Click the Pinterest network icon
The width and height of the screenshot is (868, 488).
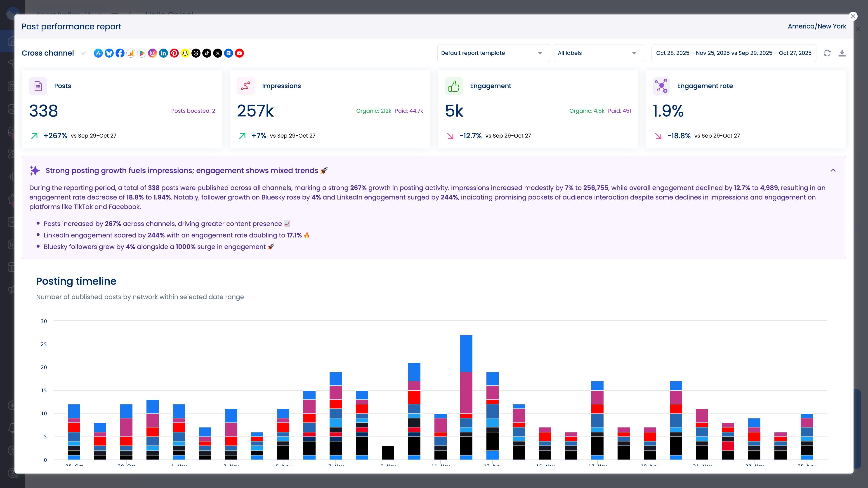click(174, 53)
